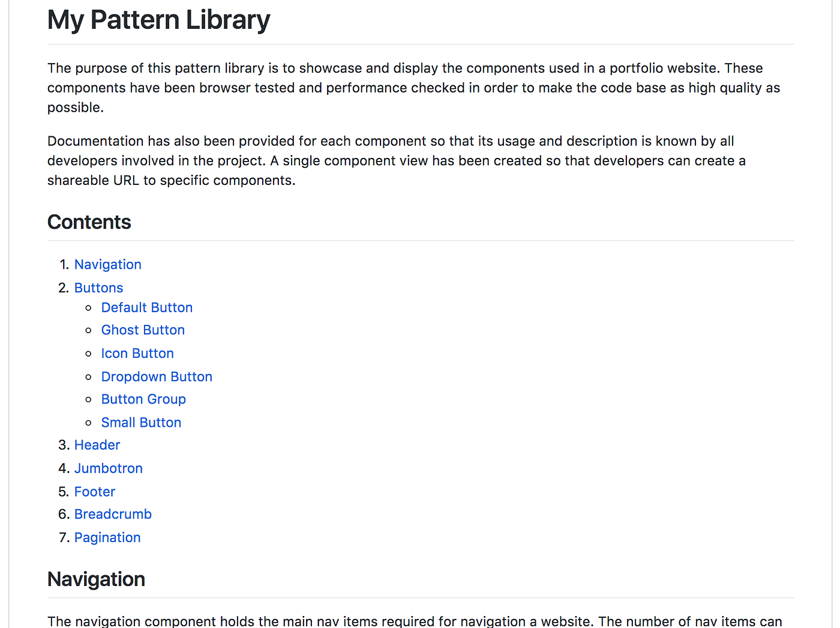Open the Navigation link in Contents

[x=108, y=264]
